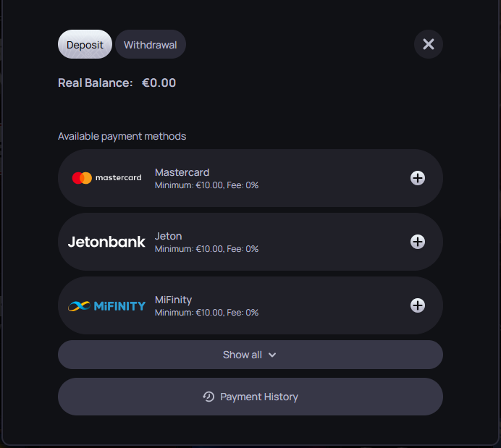The image size is (501, 448).
Task: Click the Mastercard logo
Action: click(106, 178)
